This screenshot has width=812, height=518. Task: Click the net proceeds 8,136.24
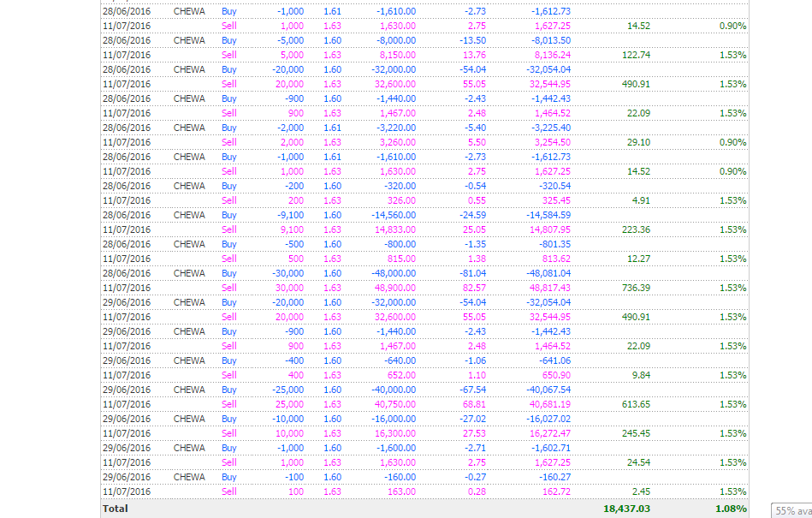(553, 55)
